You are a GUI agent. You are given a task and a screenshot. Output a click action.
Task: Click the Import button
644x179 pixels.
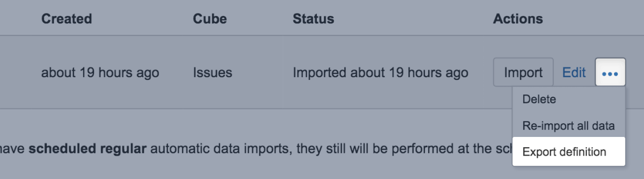[523, 72]
